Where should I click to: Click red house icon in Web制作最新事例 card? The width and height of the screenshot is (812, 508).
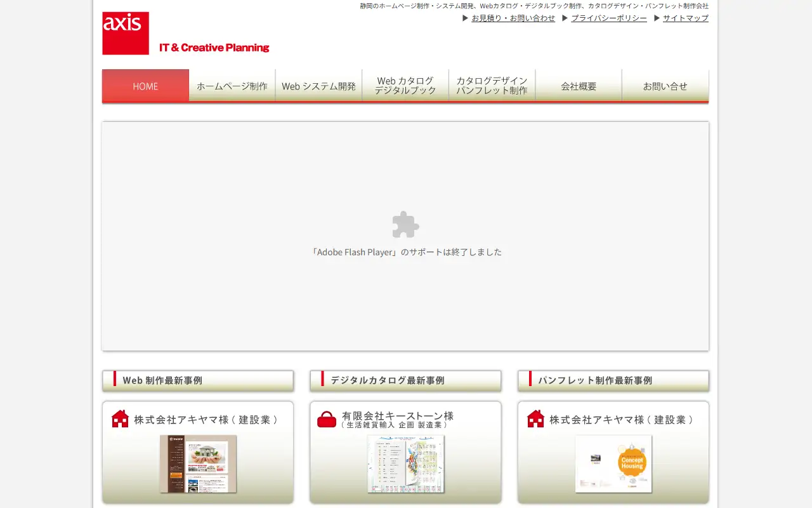click(x=120, y=419)
